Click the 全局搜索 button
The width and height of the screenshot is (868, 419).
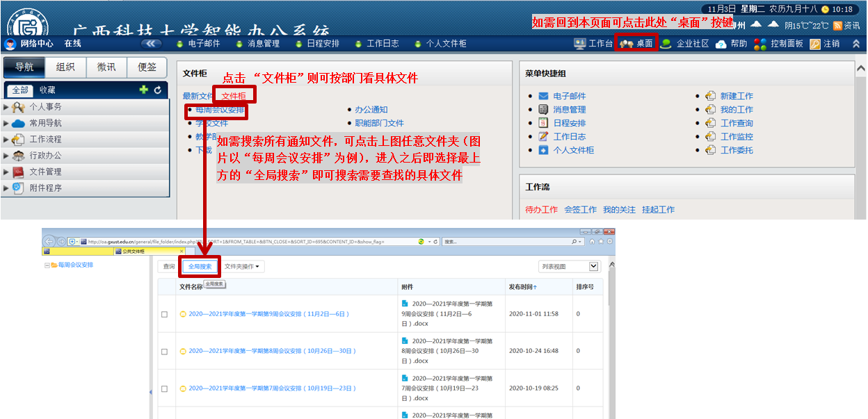coord(200,266)
